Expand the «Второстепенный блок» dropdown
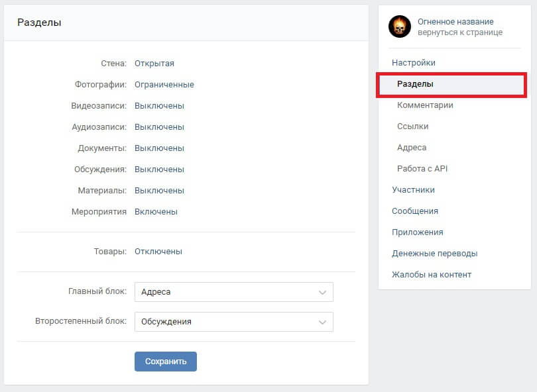Viewport: 537px width, 392px height. [x=233, y=322]
